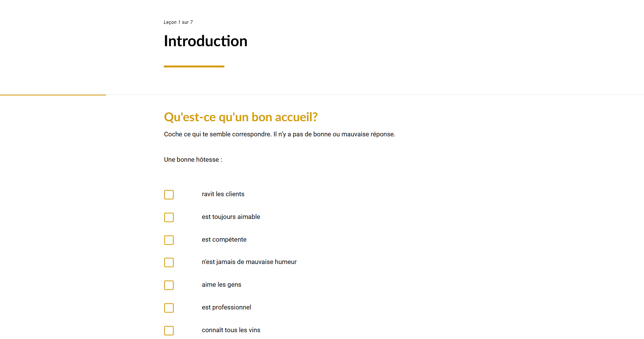Screen dimensions: 644x339
Task: Click the "Introduction" lesson title
Action: click(205, 41)
